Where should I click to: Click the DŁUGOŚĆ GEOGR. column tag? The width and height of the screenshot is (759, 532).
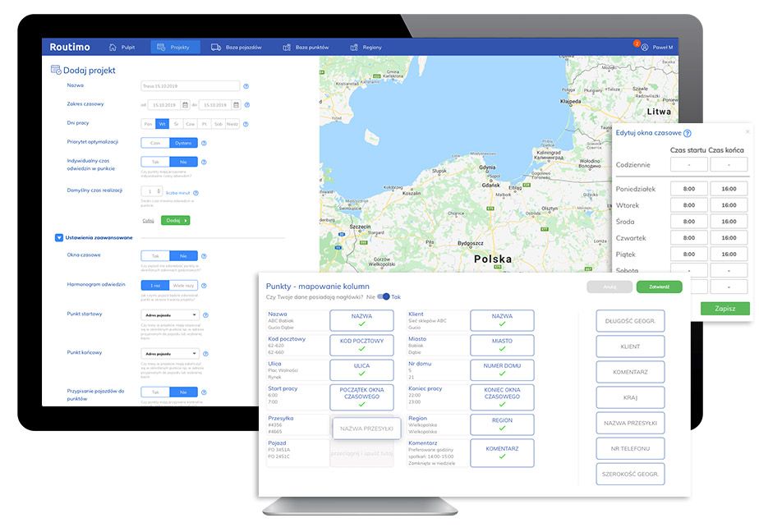point(630,321)
